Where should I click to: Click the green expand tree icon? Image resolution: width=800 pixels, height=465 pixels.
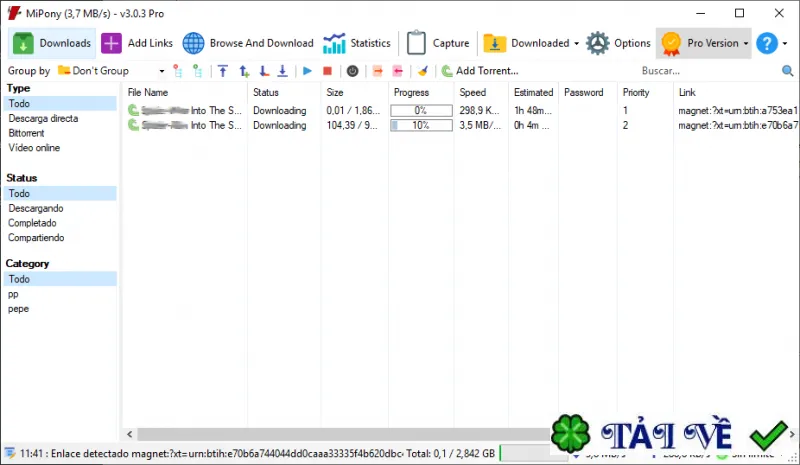click(x=197, y=71)
